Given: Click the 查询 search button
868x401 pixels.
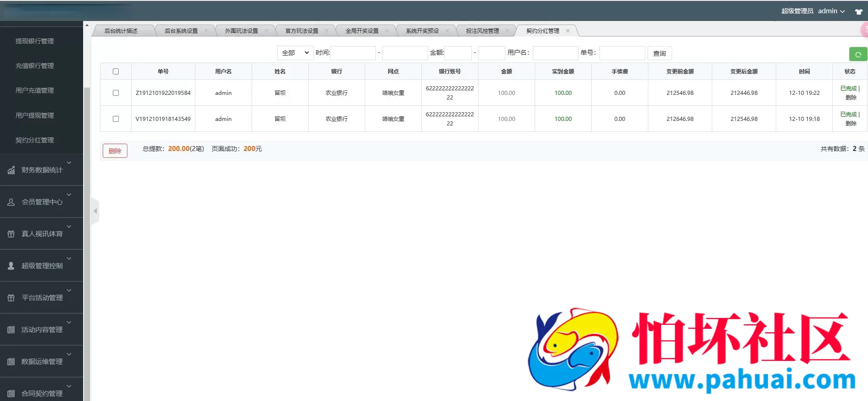Looking at the screenshot, I should coord(659,53).
